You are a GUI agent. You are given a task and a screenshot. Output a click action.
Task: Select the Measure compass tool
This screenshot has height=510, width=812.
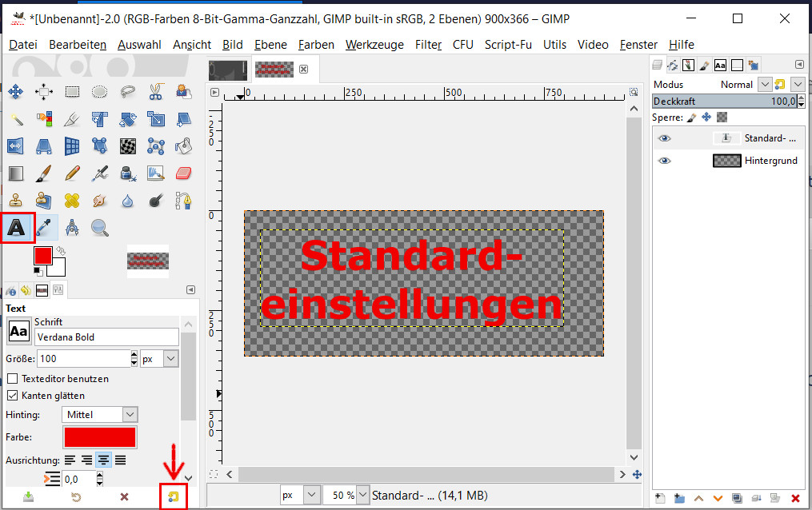coord(72,228)
